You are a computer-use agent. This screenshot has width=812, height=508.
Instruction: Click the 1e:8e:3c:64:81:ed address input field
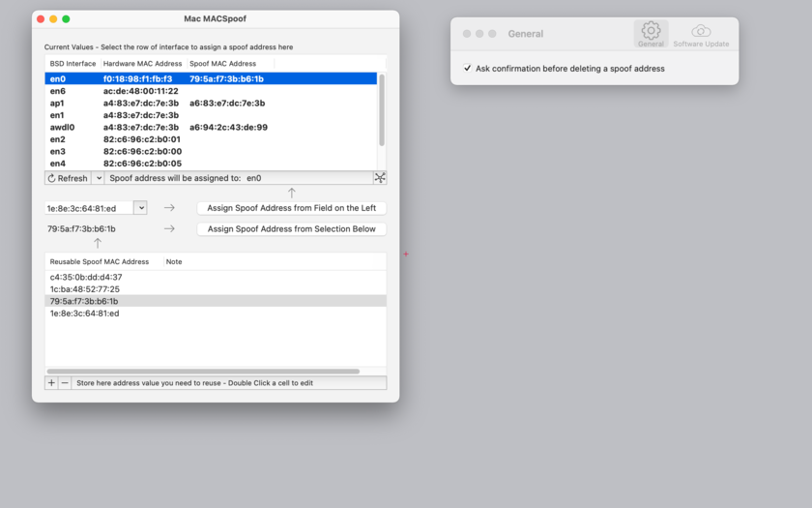pyautogui.click(x=89, y=208)
